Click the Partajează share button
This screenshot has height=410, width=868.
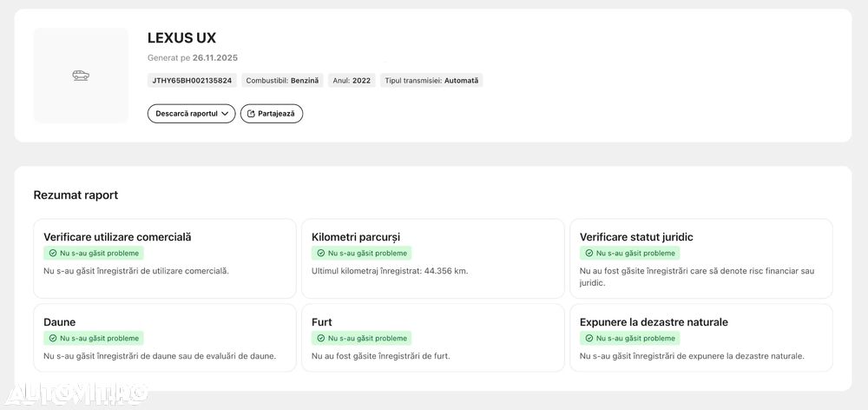tap(272, 114)
